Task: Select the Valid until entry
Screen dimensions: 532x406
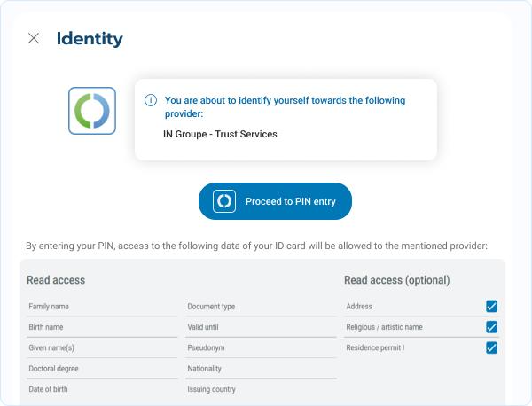Action: (205, 327)
